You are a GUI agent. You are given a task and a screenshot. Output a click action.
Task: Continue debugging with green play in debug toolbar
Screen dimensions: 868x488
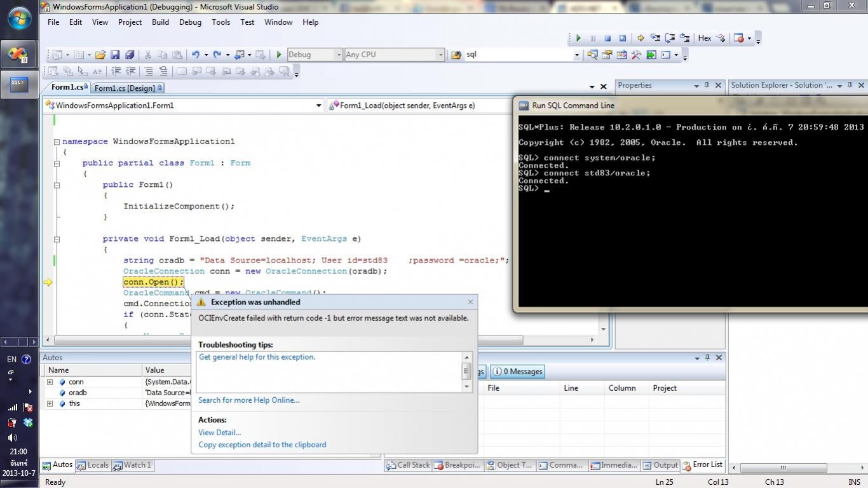pos(578,38)
